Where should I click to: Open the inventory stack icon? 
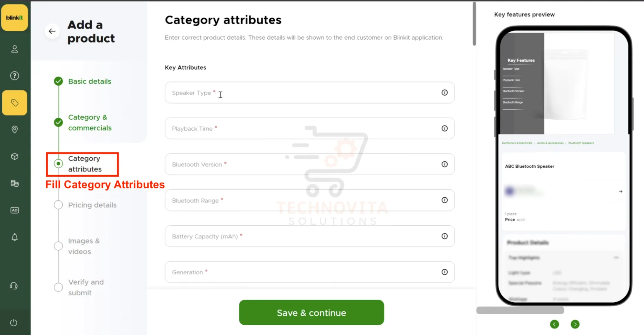14,183
